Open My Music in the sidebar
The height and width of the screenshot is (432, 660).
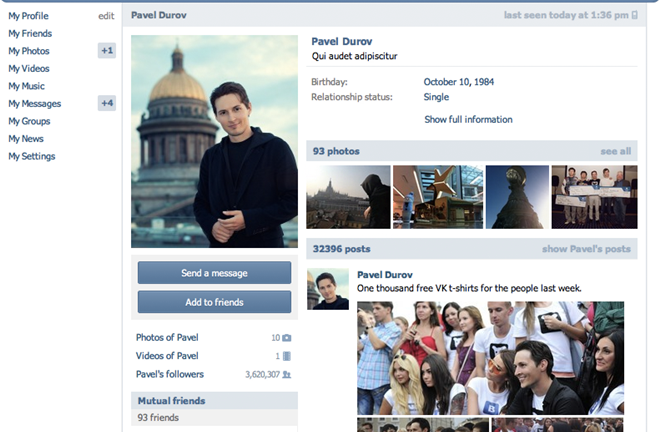pyautogui.click(x=27, y=86)
